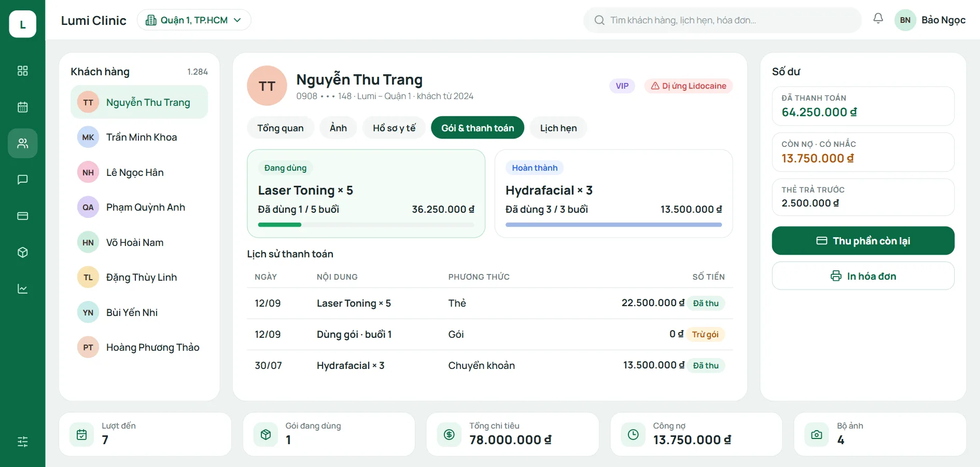
Task: Open the chat messages sidebar icon
Action: click(22, 180)
